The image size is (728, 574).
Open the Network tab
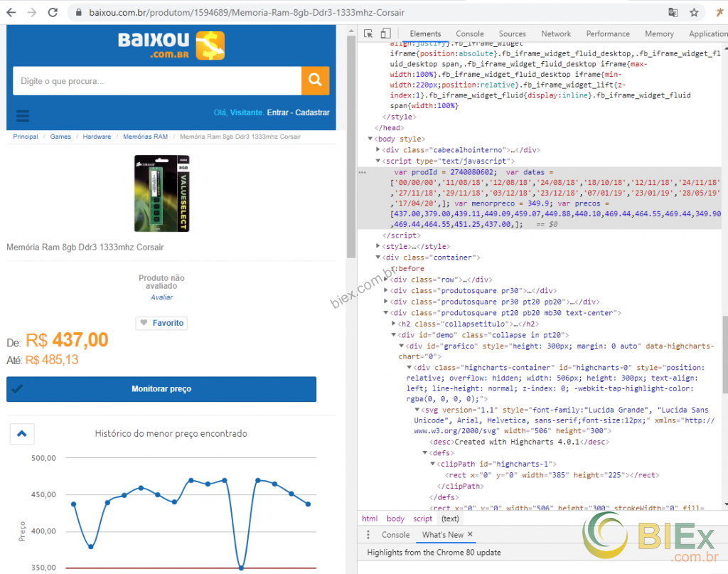556,34
